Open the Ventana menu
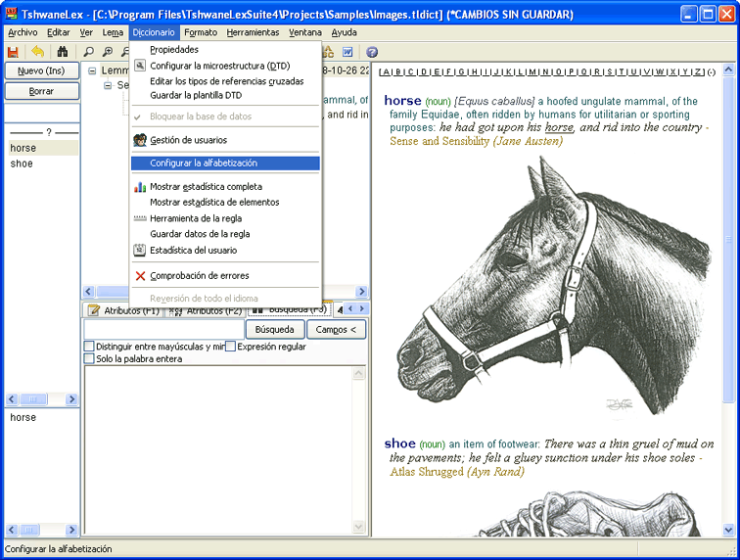Viewport: 740px width, 560px height. pos(305,32)
